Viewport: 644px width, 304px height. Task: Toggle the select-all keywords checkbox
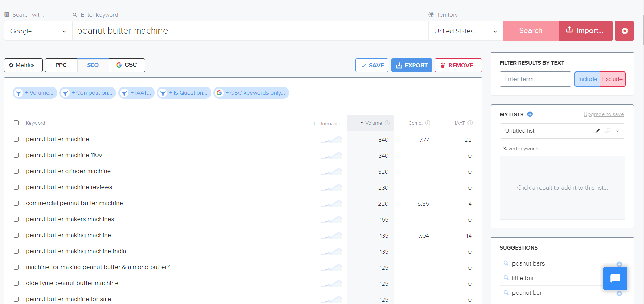(x=16, y=123)
